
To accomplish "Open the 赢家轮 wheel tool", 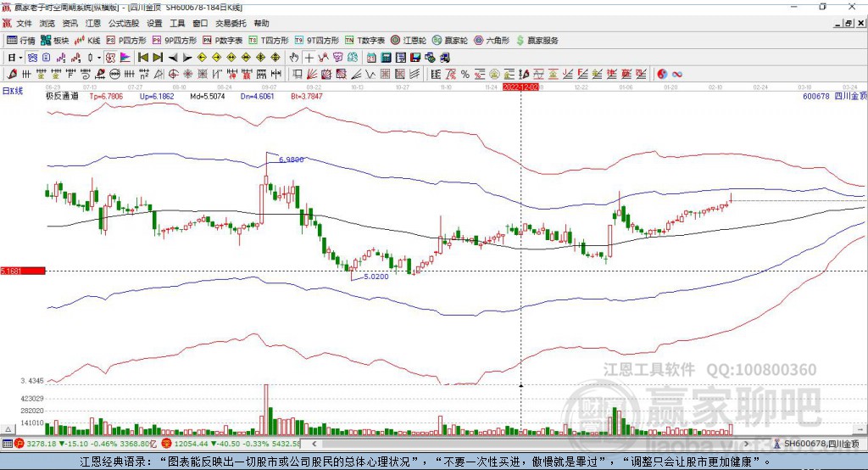I will 450,41.
